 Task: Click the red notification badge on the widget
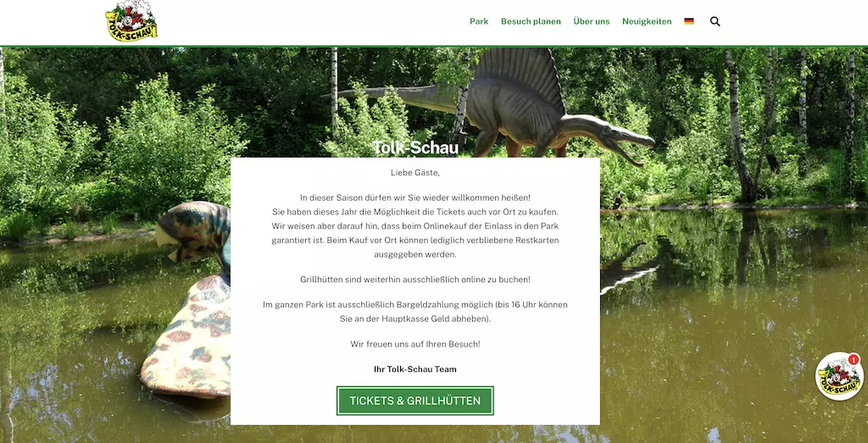(853, 359)
